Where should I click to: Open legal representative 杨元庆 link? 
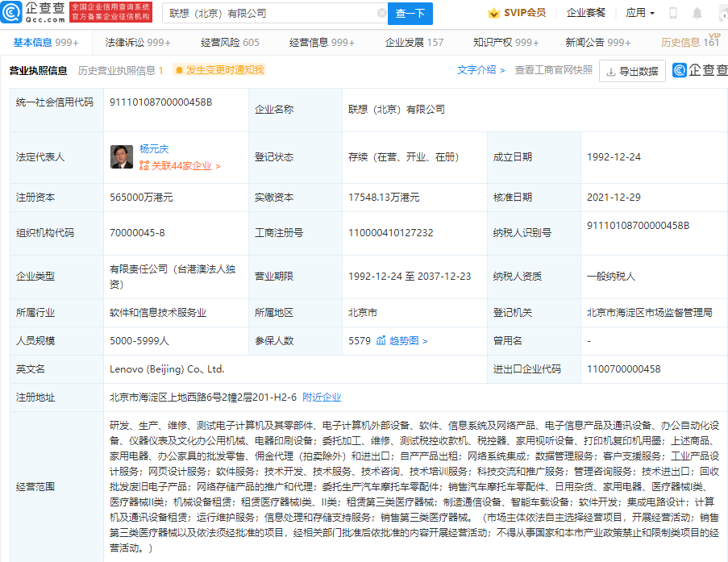[x=154, y=149]
